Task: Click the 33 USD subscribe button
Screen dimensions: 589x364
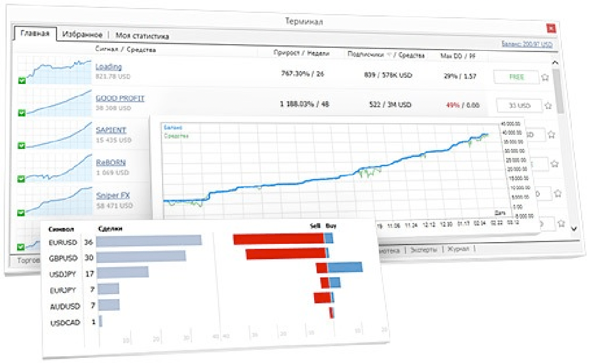Action: 519,105
